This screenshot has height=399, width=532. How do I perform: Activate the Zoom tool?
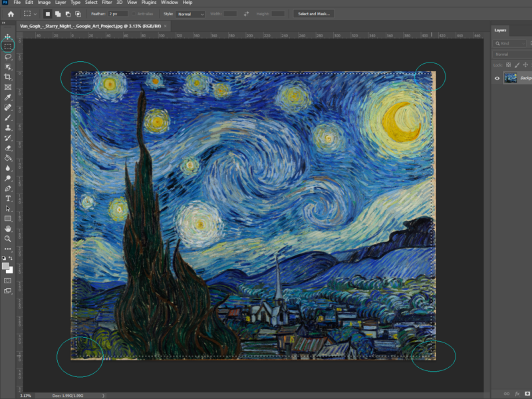(x=8, y=238)
